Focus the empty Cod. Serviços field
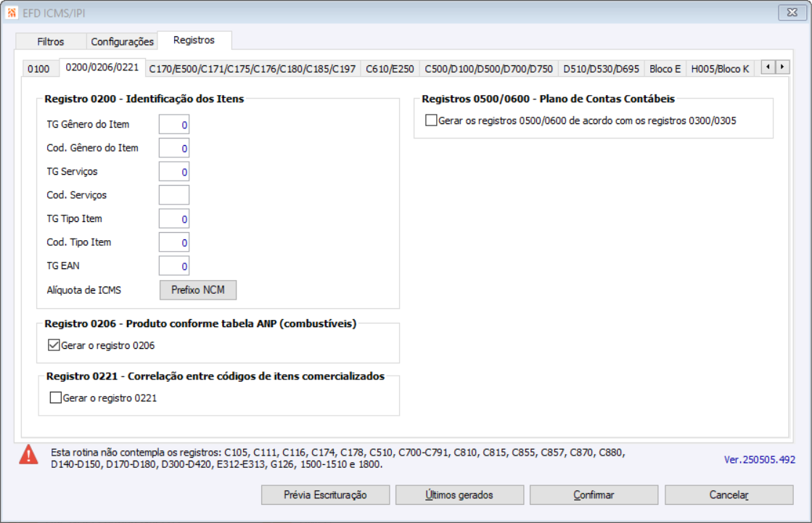 [x=174, y=195]
